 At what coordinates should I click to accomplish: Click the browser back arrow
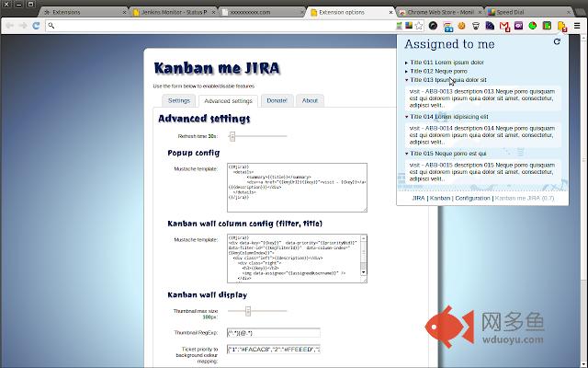tap(10, 26)
